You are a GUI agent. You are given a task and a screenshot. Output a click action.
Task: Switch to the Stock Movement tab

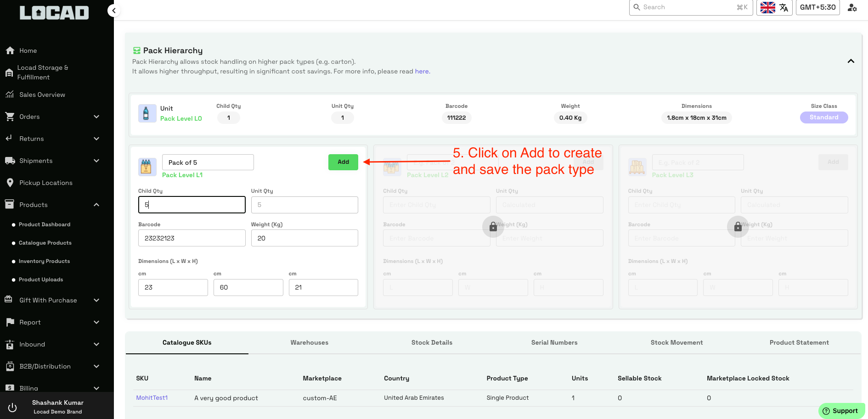tap(676, 342)
